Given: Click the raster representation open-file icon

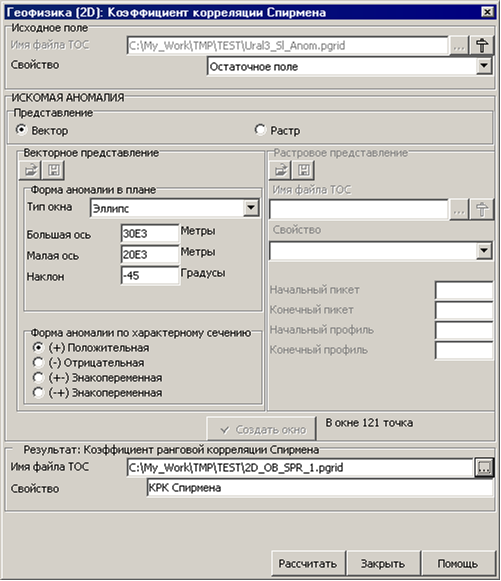Looking at the screenshot, I should point(281,170).
